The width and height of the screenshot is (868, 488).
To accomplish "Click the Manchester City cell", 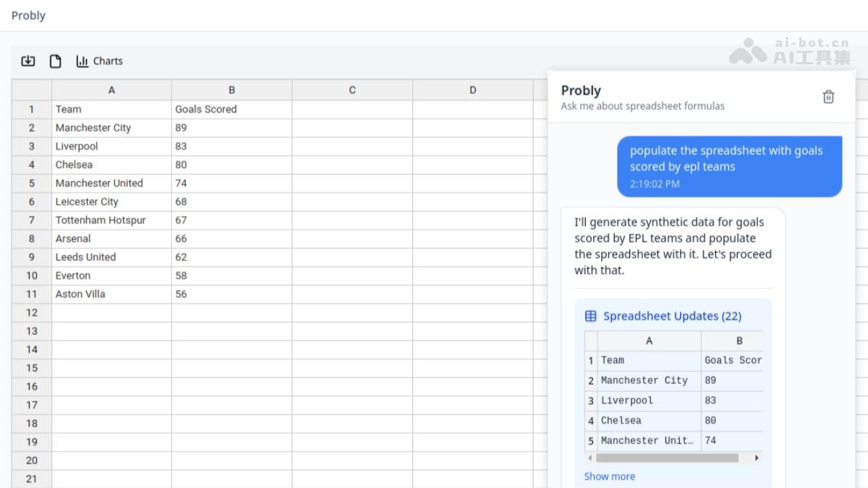I will [111, 128].
